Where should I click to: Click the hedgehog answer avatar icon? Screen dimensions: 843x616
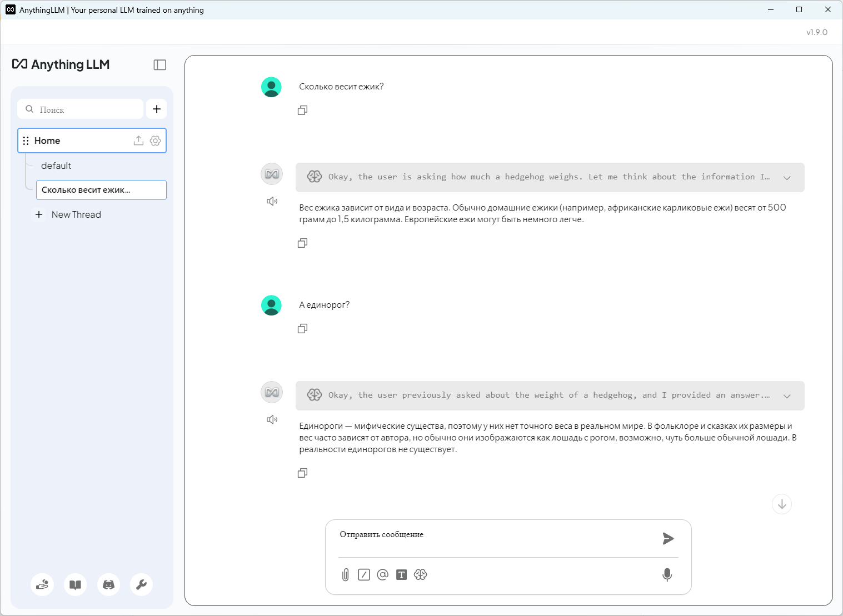(272, 174)
